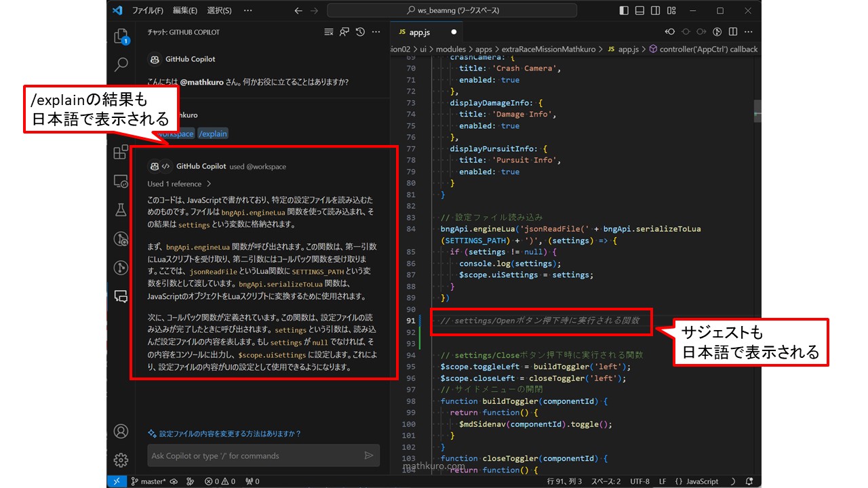Open the Remote Explorer view
Image resolution: width=868 pixels, height=488 pixels.
[121, 181]
